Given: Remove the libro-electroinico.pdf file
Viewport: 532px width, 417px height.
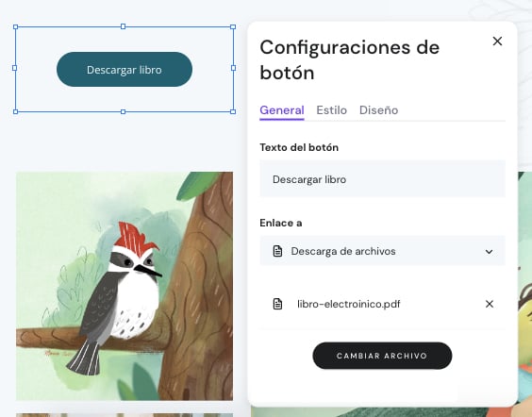Looking at the screenshot, I should pos(490,304).
